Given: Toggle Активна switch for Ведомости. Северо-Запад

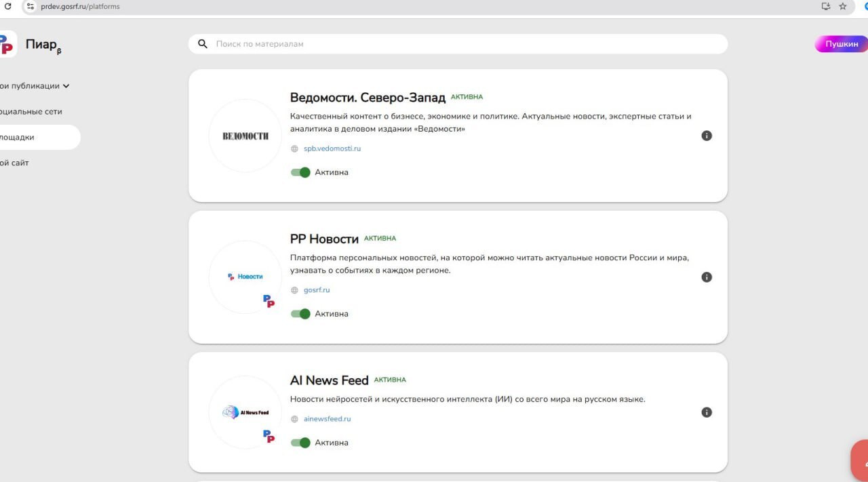Looking at the screenshot, I should pyautogui.click(x=300, y=172).
